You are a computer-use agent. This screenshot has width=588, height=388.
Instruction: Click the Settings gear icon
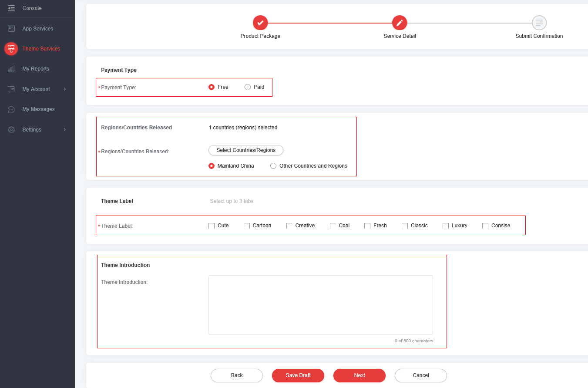click(x=11, y=130)
